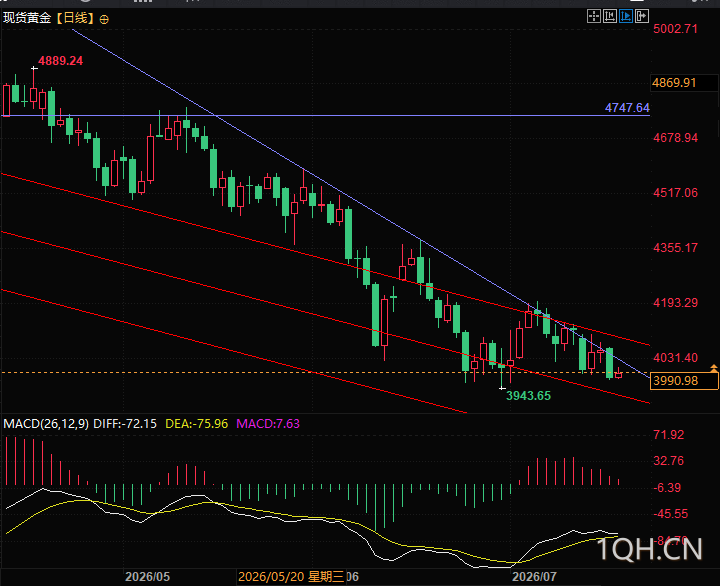This screenshot has height=586, width=720.
Task: Toggle the blue auto-scroll play icon
Action: [x=626, y=17]
